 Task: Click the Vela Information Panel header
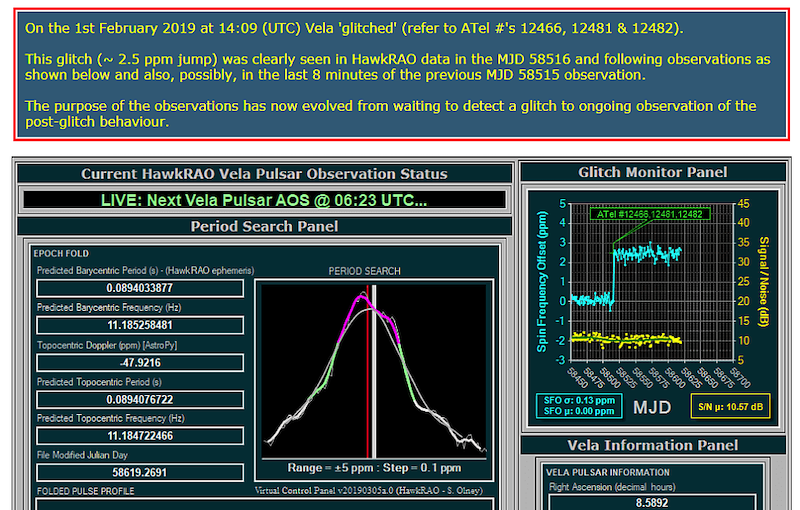click(x=653, y=445)
